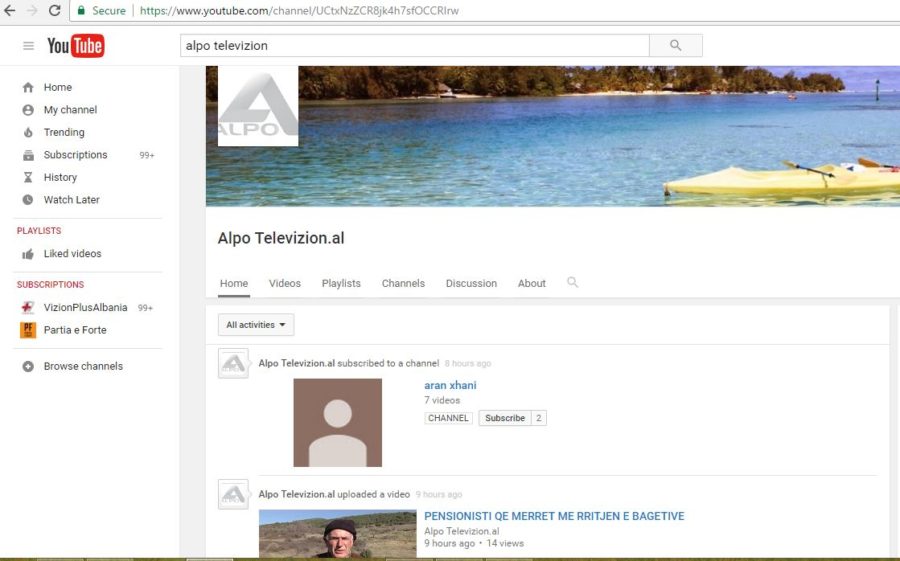Screen dimensions: 900x561
Task: Click the browser forward arrow
Action: point(32,10)
